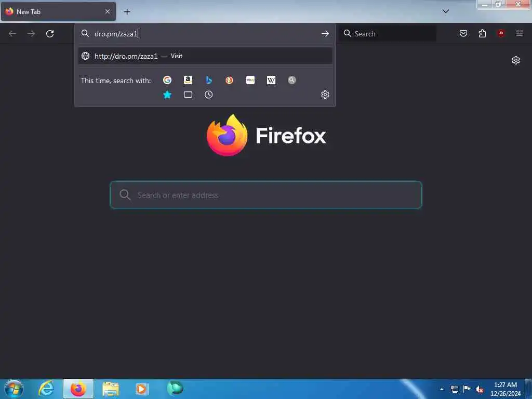The height and width of the screenshot is (399, 532).
Task: Open the green globe taskbar application
Action: tap(175, 388)
